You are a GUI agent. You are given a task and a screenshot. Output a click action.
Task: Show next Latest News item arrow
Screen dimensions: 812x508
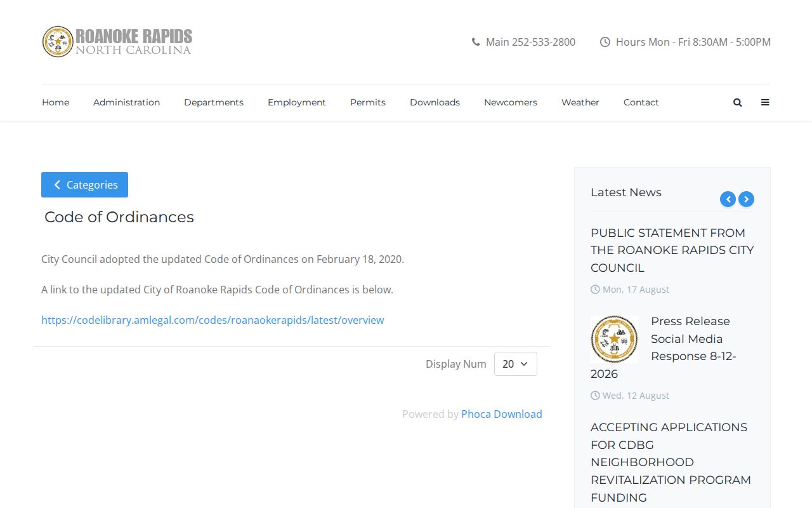747,199
